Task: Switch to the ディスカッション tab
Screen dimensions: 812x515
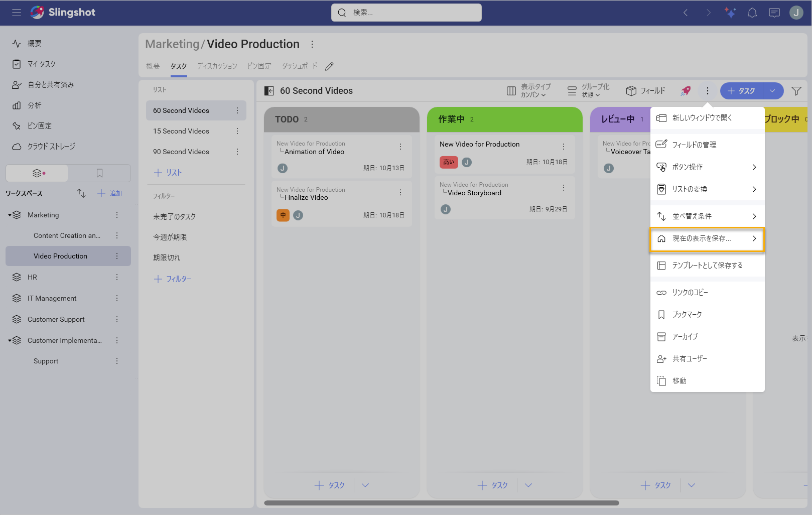Action: click(x=217, y=66)
